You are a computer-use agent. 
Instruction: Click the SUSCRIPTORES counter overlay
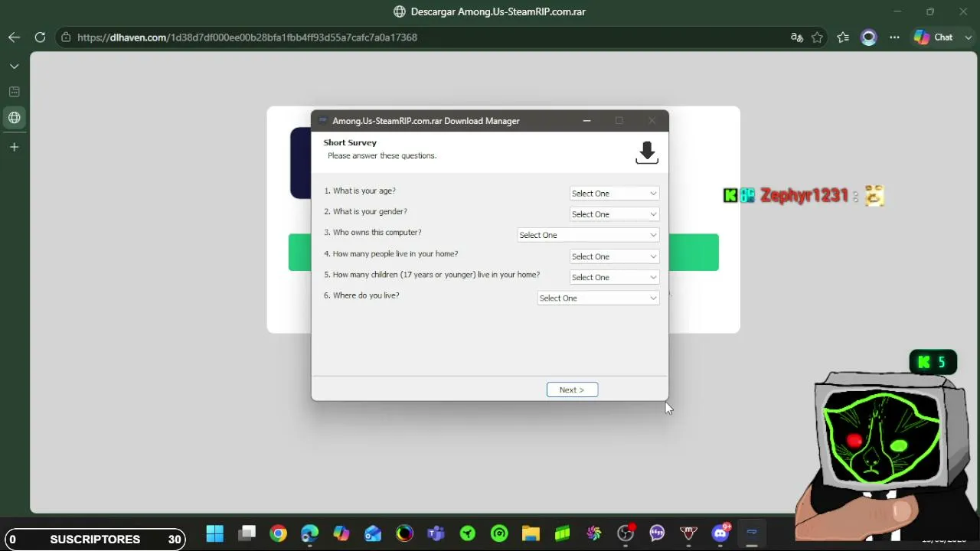point(94,540)
